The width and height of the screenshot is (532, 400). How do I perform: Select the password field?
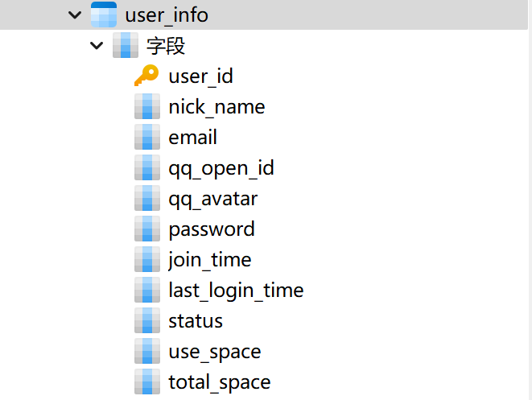[x=212, y=230]
